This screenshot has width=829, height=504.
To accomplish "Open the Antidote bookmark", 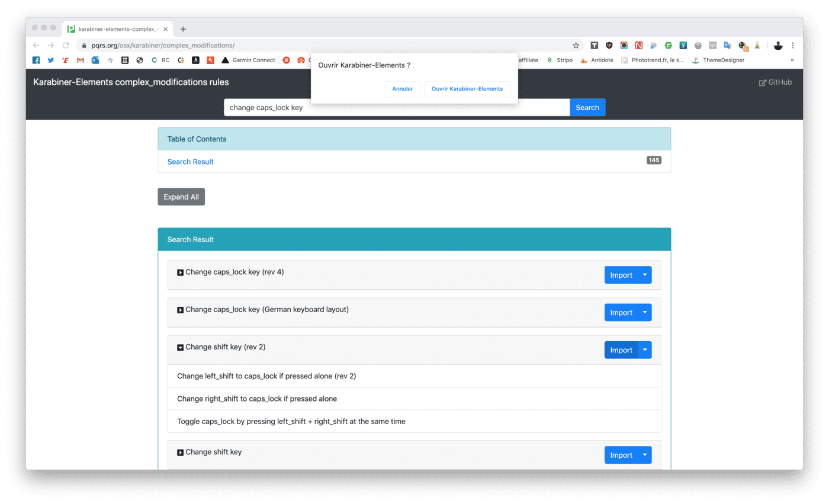I will click(x=597, y=60).
